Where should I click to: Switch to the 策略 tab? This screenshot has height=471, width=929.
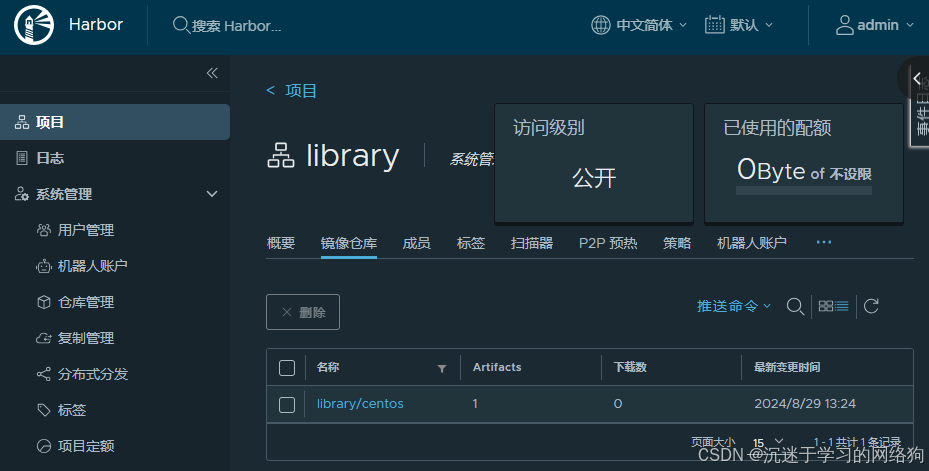pyautogui.click(x=677, y=243)
